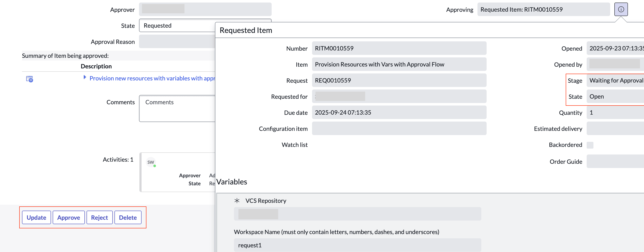Click the Due date field showing 2025-09-24
Image resolution: width=644 pixels, height=252 pixels.
point(399,112)
